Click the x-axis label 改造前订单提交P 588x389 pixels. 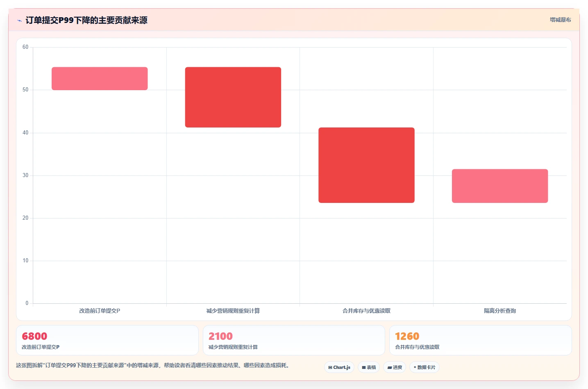(x=100, y=311)
